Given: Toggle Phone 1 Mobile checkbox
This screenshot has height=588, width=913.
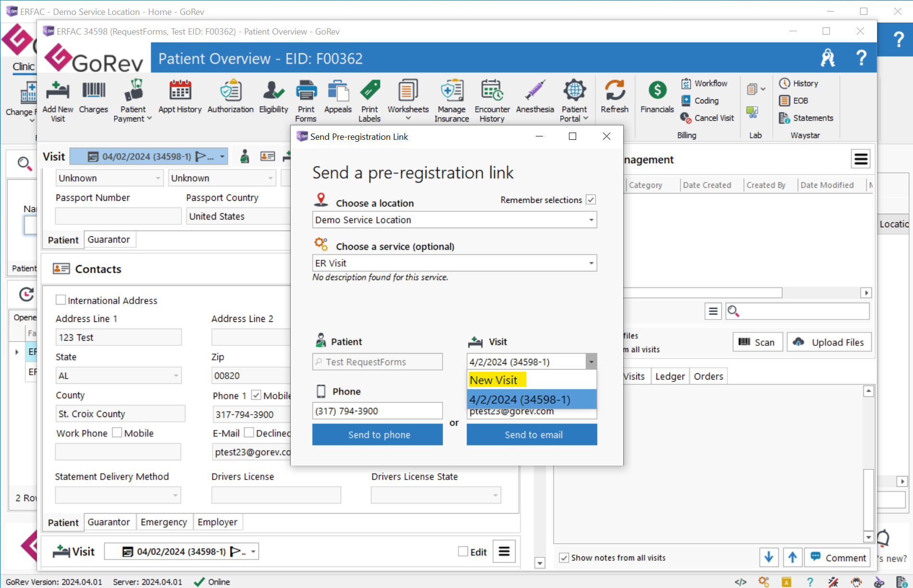Looking at the screenshot, I should click(x=256, y=395).
